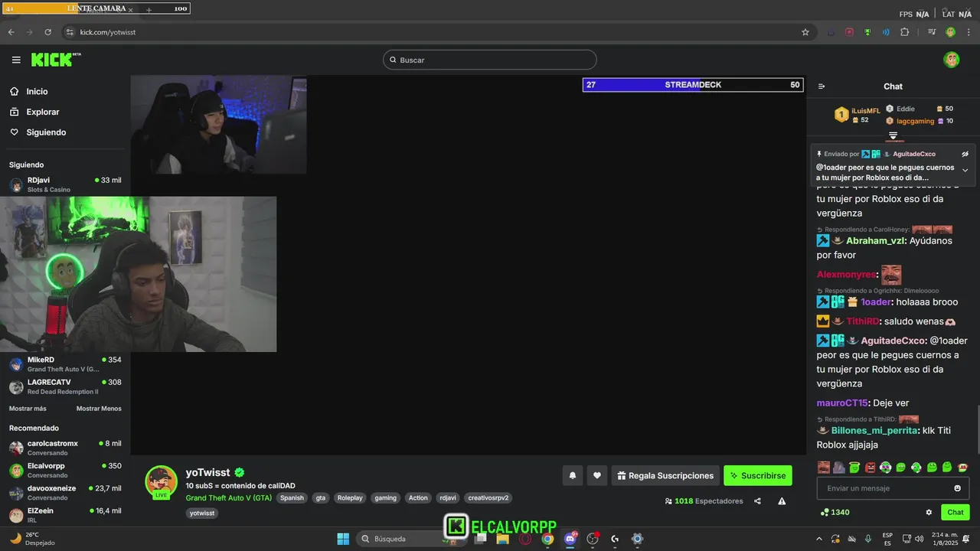Click the Grand Theft Auto V category link
This screenshot has width=980, height=551.
(x=228, y=497)
